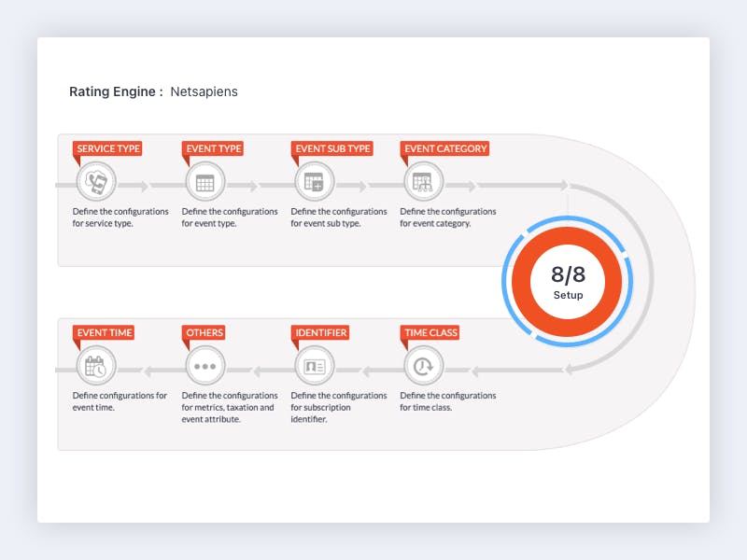Viewport: 747px width, 560px height.
Task: Select the Event Type table icon
Action: pos(205,181)
